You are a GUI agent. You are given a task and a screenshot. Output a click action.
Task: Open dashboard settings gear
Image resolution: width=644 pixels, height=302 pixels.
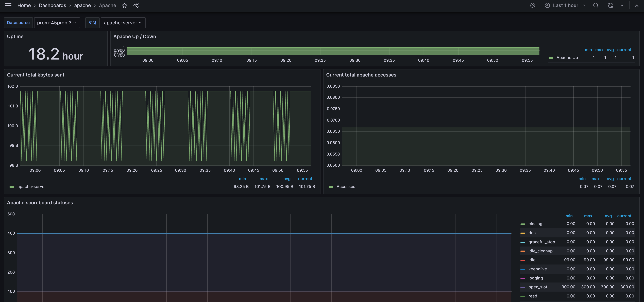[533, 6]
